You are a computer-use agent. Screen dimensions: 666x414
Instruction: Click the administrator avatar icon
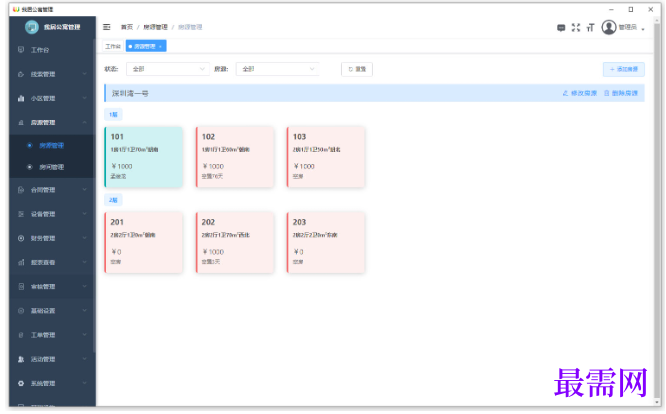tap(609, 27)
